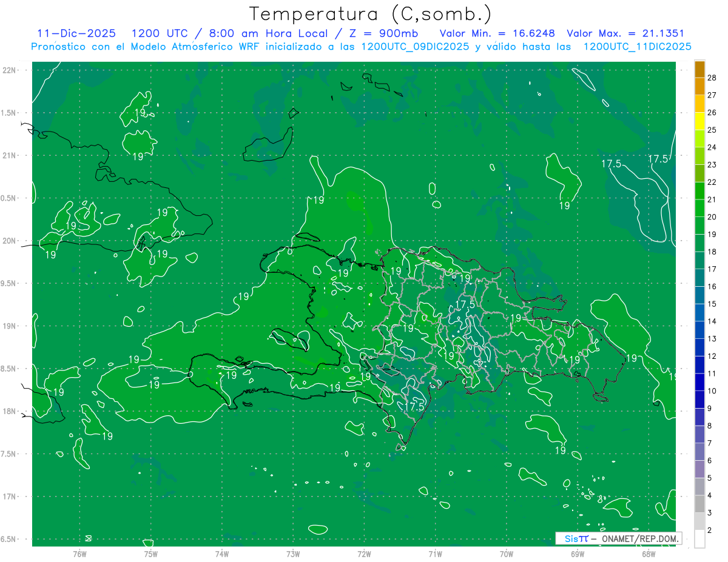Click the '10' color scale label
728x562 pixels.
(x=712, y=391)
